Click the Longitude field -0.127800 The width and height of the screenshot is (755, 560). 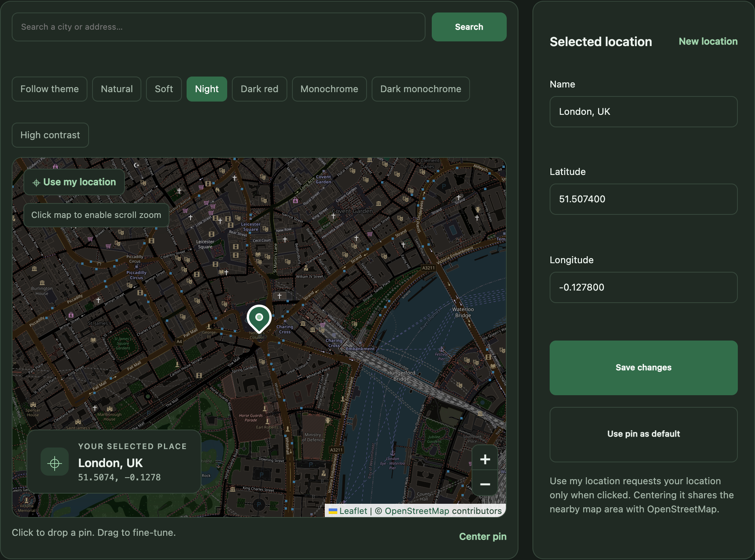(x=644, y=287)
